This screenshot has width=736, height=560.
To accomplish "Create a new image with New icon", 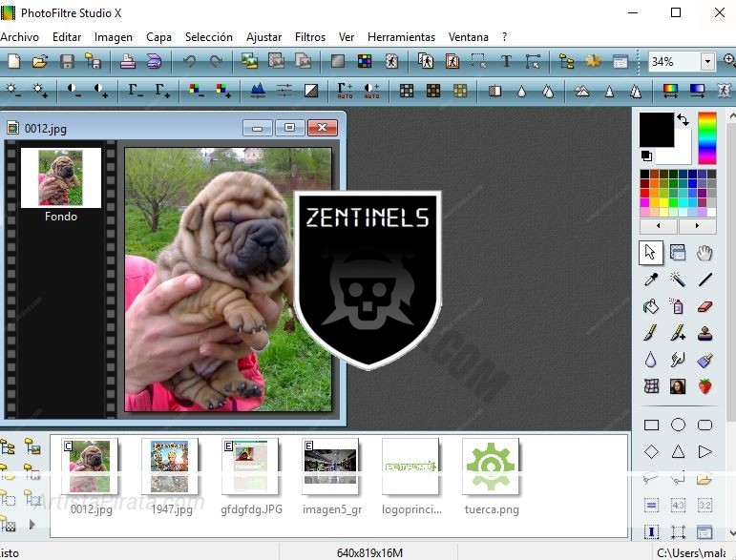I will (x=14, y=61).
